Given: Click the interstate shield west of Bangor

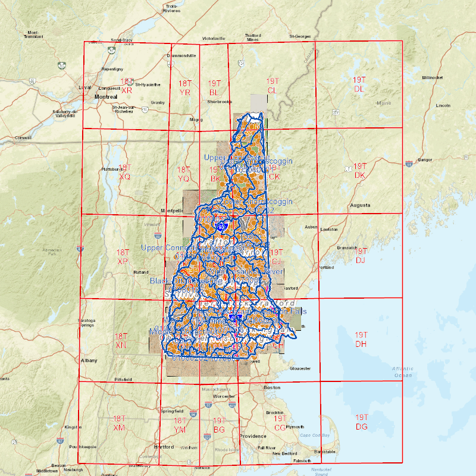Looking at the screenshot, I should coord(409,162).
